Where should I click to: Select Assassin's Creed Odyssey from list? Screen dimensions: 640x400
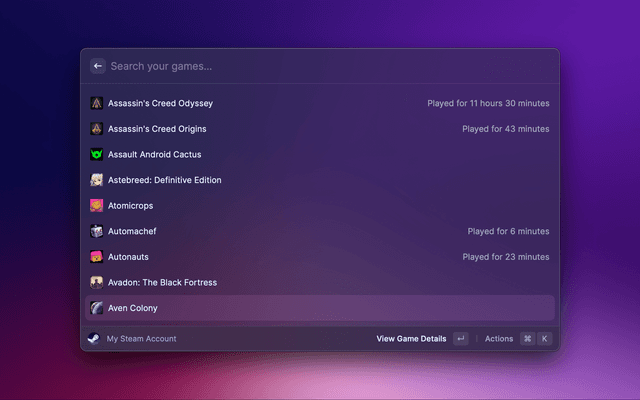[160, 103]
